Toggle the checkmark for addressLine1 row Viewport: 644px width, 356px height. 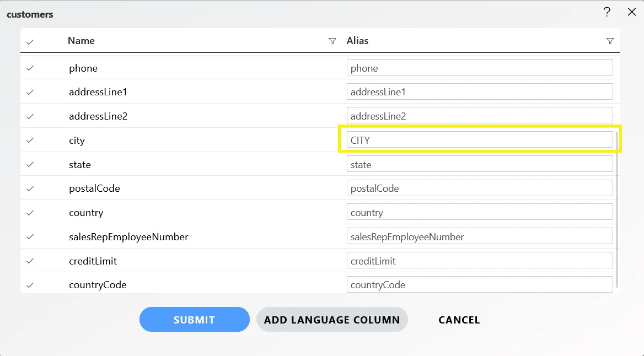click(30, 93)
